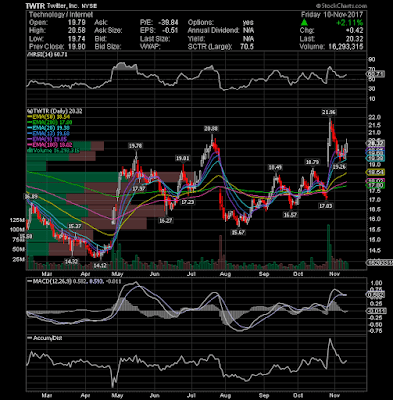Viewport: 393px width, 400px height.
Task: Click the Volume 16,293,315 readout
Action: [x=331, y=47]
